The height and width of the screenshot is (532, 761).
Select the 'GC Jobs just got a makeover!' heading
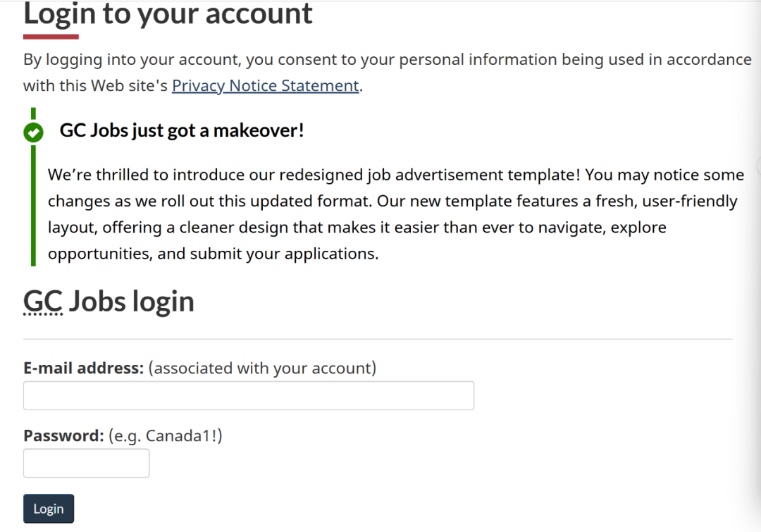click(x=182, y=130)
